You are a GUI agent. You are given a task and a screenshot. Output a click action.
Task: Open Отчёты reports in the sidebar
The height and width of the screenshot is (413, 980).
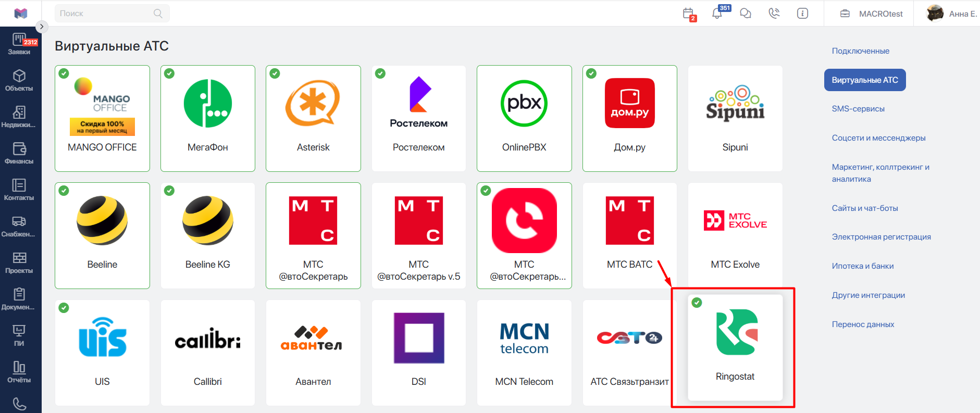click(x=19, y=372)
